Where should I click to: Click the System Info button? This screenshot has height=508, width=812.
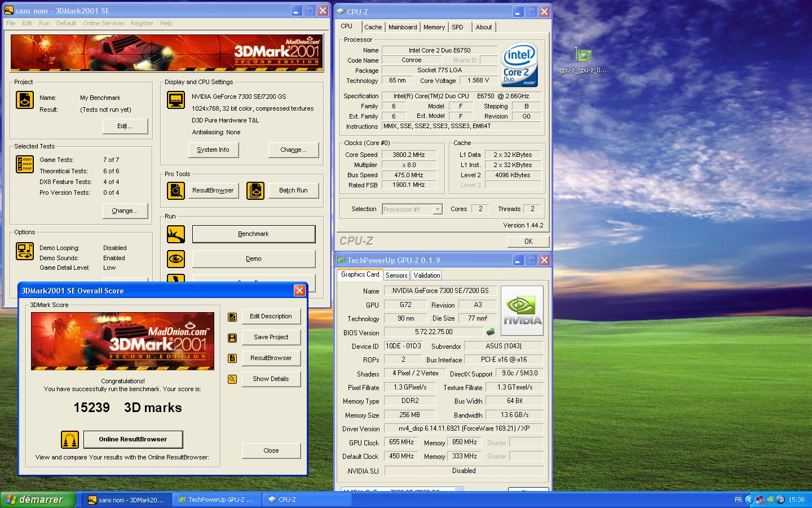point(213,150)
